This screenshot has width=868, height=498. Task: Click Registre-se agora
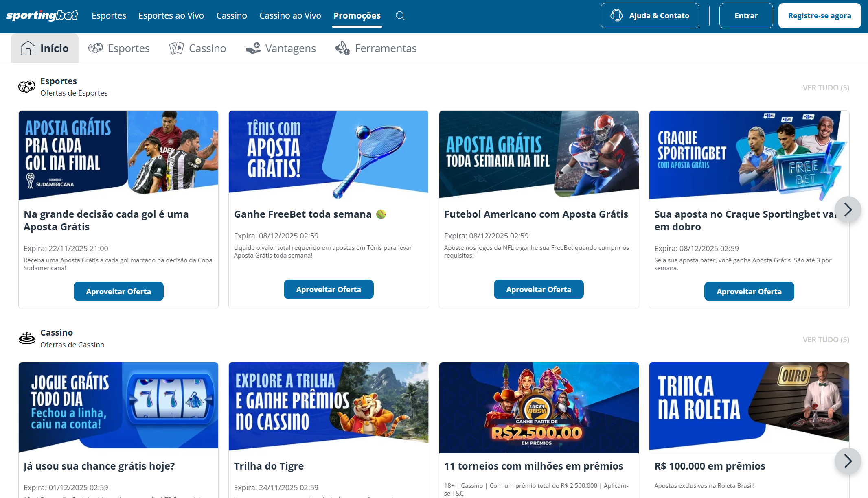[819, 15]
